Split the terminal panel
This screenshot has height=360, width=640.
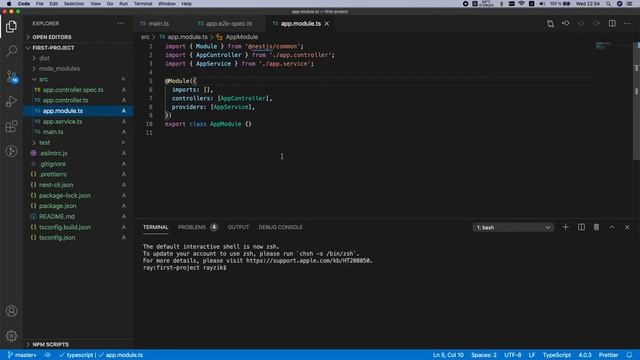581,227
